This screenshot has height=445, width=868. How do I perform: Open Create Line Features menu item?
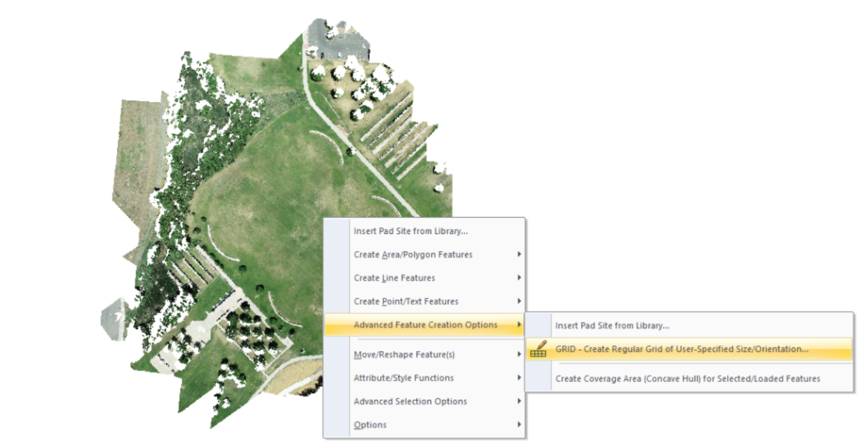click(x=394, y=278)
